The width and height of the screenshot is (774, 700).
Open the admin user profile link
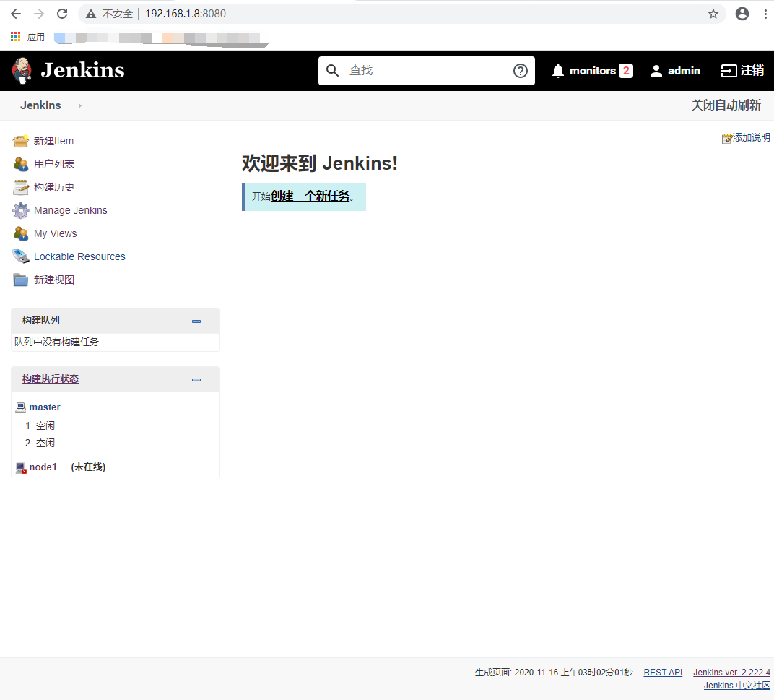coord(684,71)
